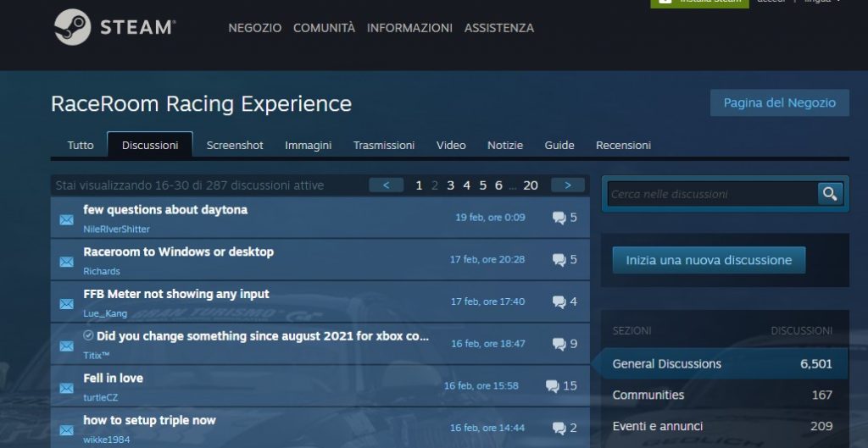Click envelope icon beside Titix™ thread
This screenshot has height=448, width=868.
[x=66, y=346]
